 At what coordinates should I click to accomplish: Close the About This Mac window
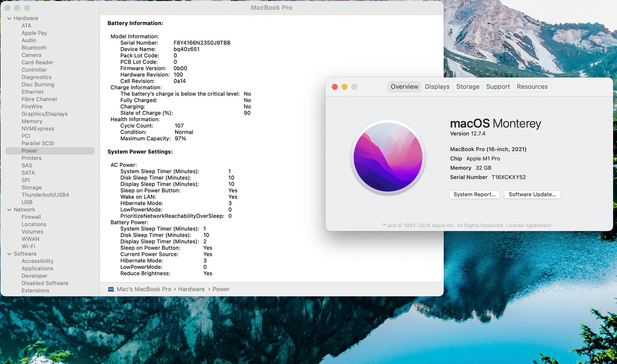(x=335, y=87)
